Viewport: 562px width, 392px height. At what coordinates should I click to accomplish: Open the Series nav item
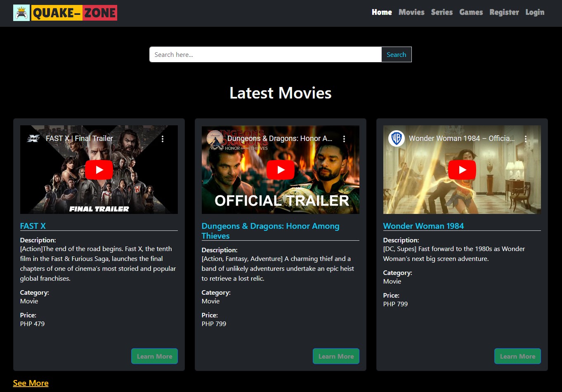tap(442, 12)
